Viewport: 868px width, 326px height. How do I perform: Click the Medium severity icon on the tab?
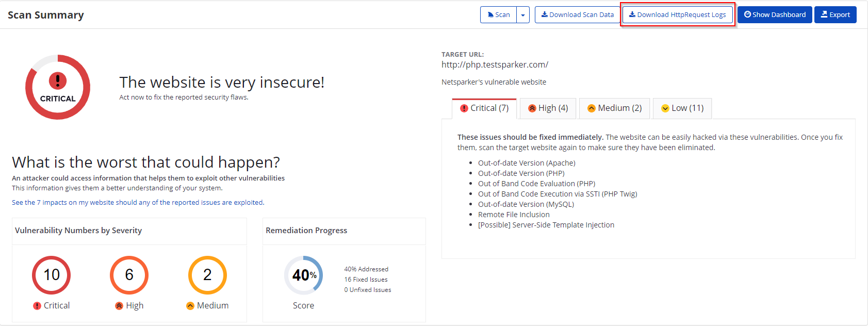(592, 108)
